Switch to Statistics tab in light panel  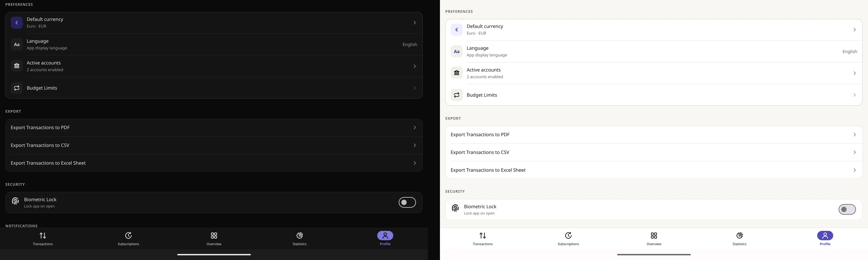[x=739, y=239]
